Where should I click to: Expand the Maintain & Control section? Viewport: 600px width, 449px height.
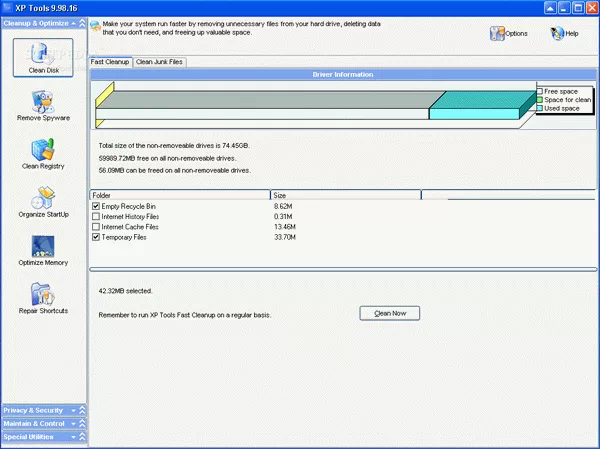82,424
